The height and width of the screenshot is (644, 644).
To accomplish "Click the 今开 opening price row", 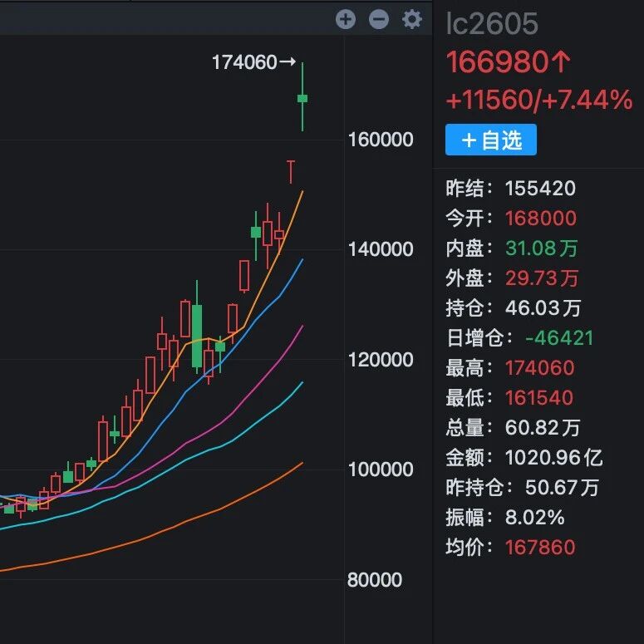I will click(512, 219).
